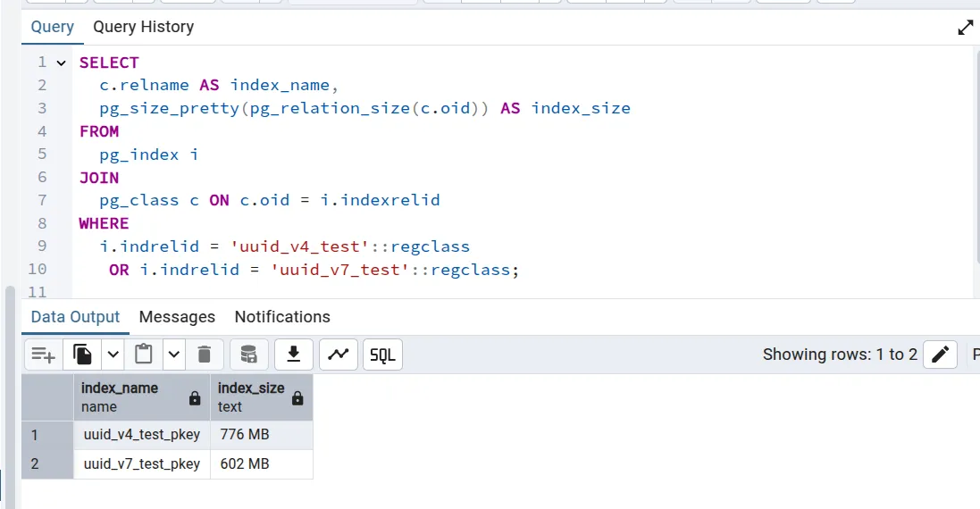Viewport: 980px width, 509px height.
Task: Open the Messages tab
Action: (x=177, y=317)
